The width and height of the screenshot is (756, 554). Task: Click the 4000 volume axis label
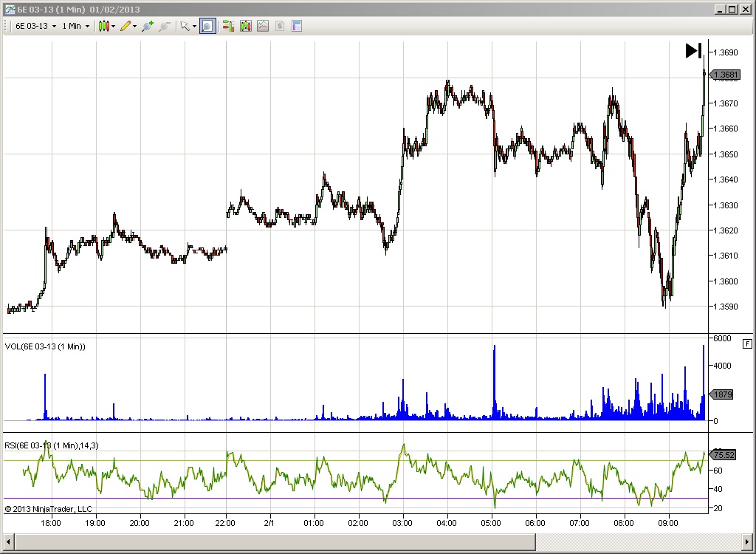click(x=722, y=366)
